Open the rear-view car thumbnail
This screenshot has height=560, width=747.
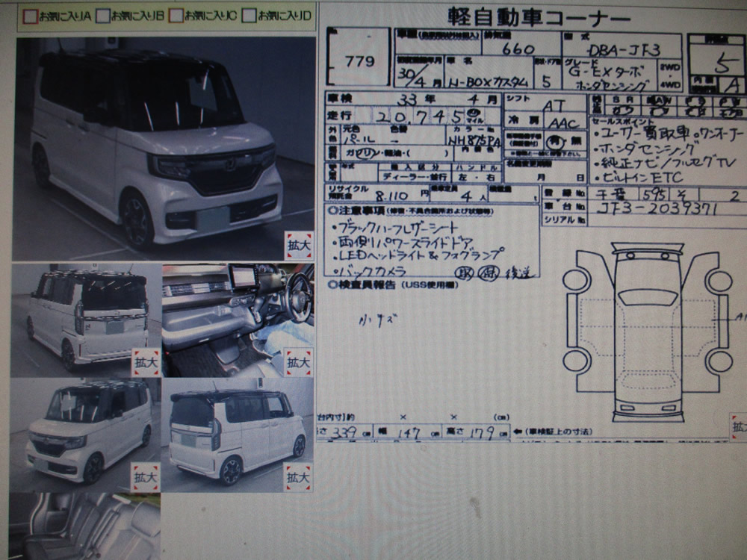pyautogui.click(x=86, y=320)
